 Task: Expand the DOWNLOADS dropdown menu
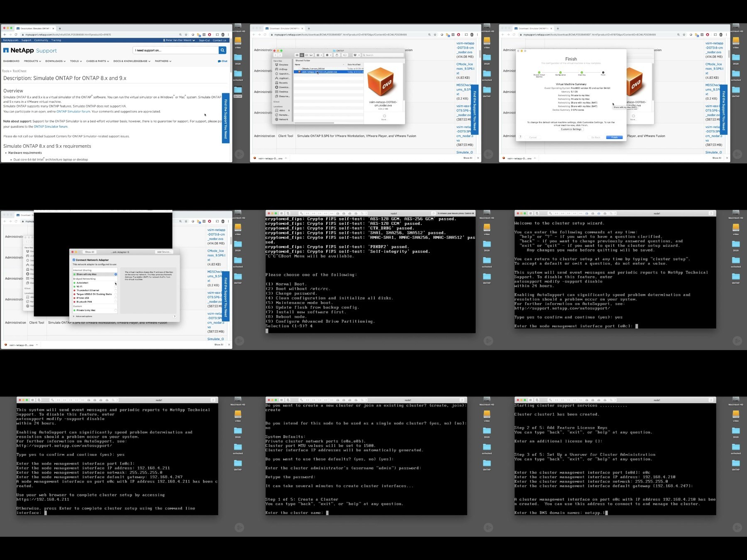(x=56, y=61)
